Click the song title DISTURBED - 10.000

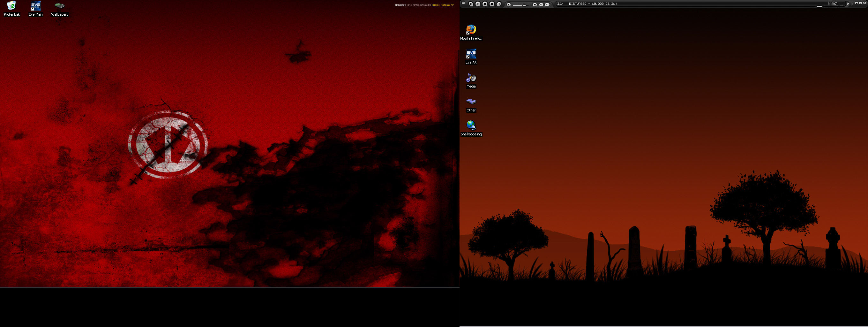pos(586,4)
